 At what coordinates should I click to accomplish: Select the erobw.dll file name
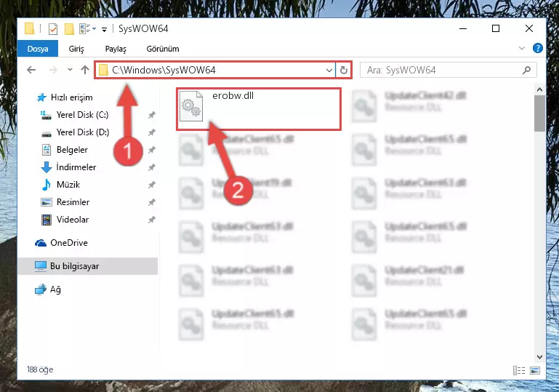pyautogui.click(x=233, y=95)
